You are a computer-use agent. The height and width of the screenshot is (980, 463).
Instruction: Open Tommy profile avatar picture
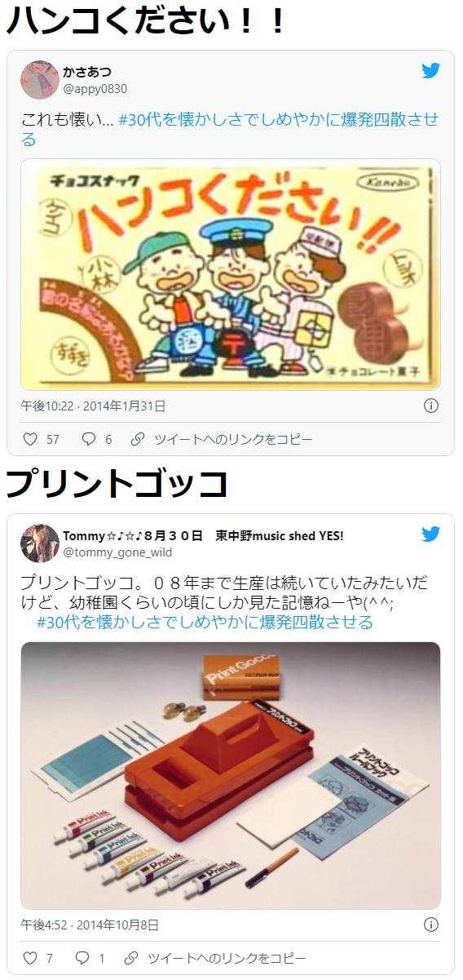click(39, 543)
